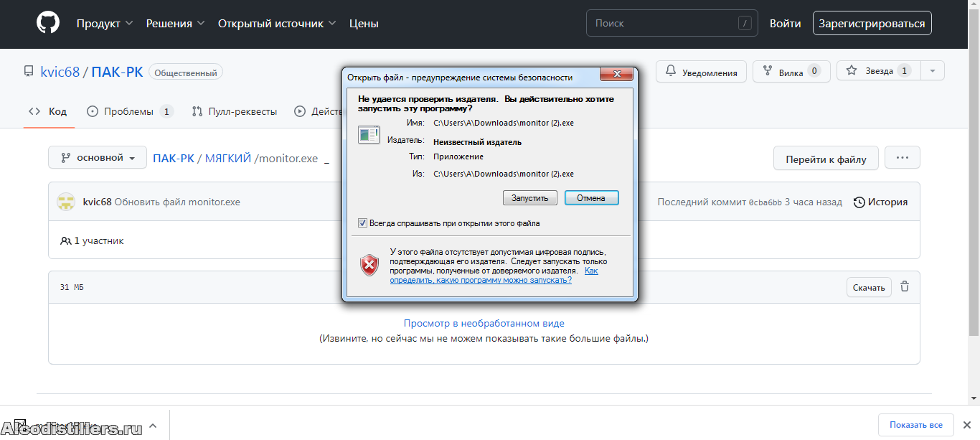The width and height of the screenshot is (980, 440).
Task: Click the issues circle icon of Проблемы tab
Action: [93, 111]
